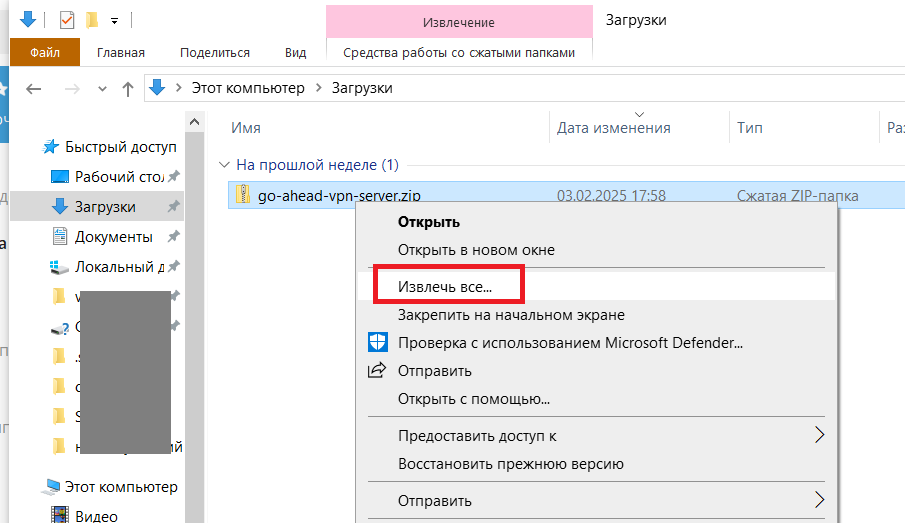Image resolution: width=905 pixels, height=524 pixels.
Task: Click the New folder icon in title bar
Action: click(x=92, y=20)
